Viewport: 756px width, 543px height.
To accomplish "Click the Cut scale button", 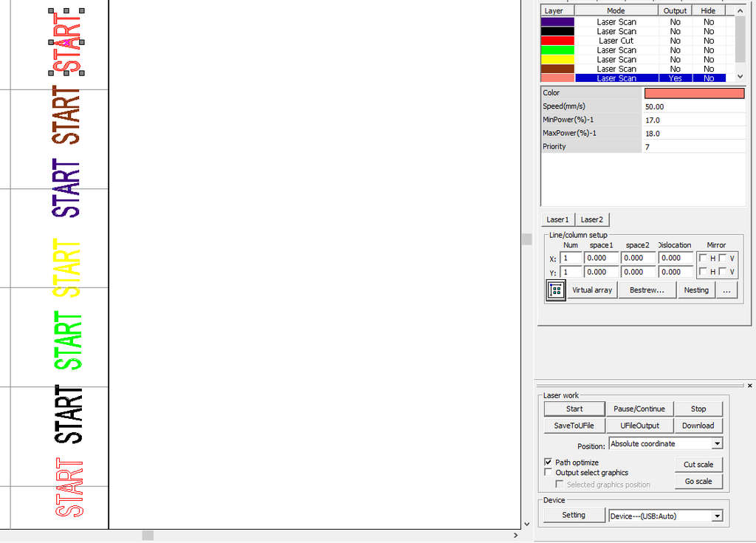I will tap(698, 465).
